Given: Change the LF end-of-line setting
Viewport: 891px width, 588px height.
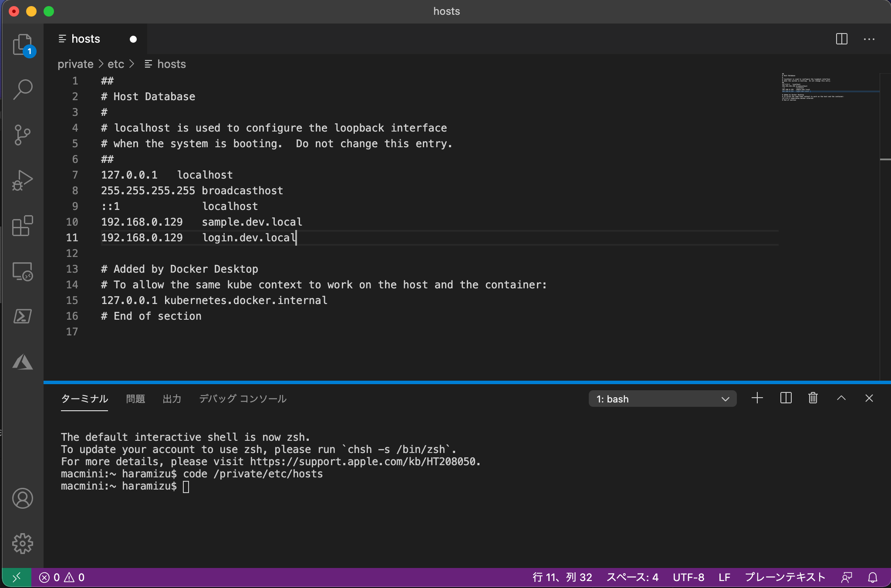Looking at the screenshot, I should click(725, 578).
